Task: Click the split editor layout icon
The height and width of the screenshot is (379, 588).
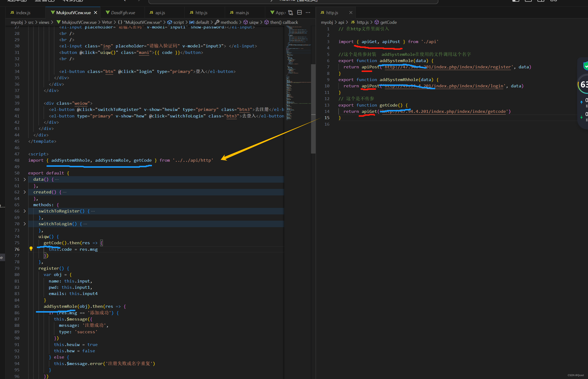Action: [x=299, y=13]
